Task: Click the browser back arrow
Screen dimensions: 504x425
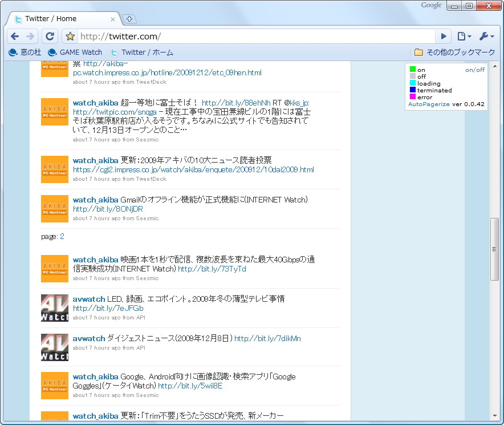Action: pos(14,36)
